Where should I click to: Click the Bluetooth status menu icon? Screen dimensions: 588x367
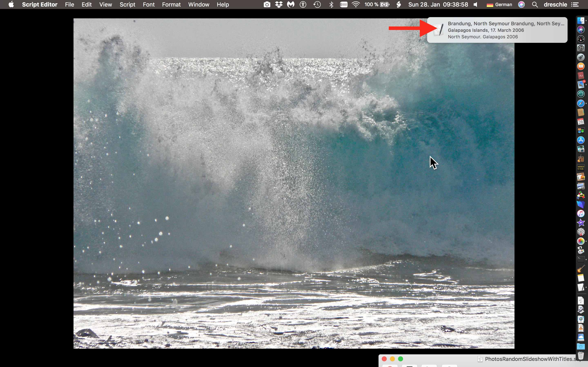(331, 4)
